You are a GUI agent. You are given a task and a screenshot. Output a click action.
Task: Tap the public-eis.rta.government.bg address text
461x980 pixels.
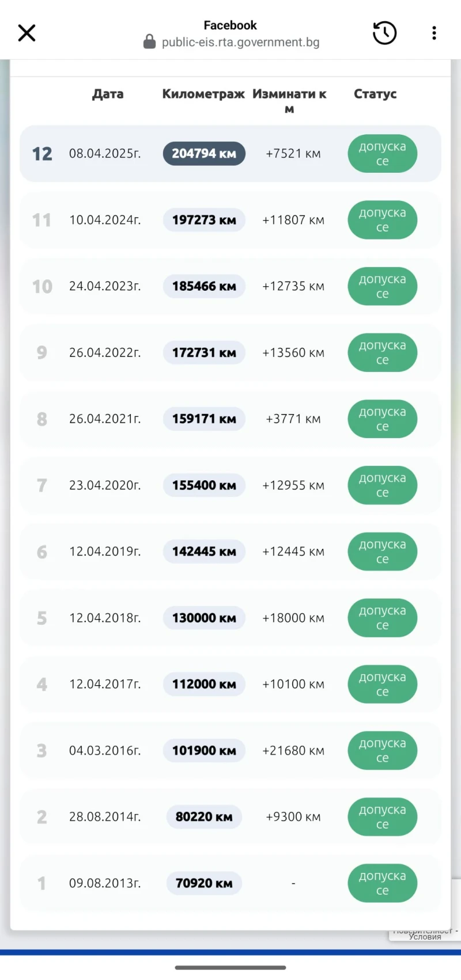click(240, 42)
